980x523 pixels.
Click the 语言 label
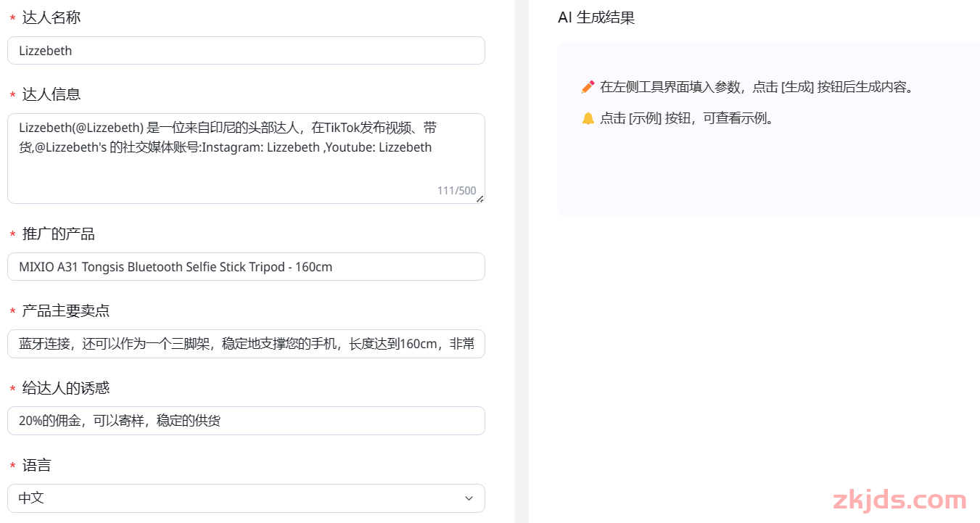coord(37,466)
